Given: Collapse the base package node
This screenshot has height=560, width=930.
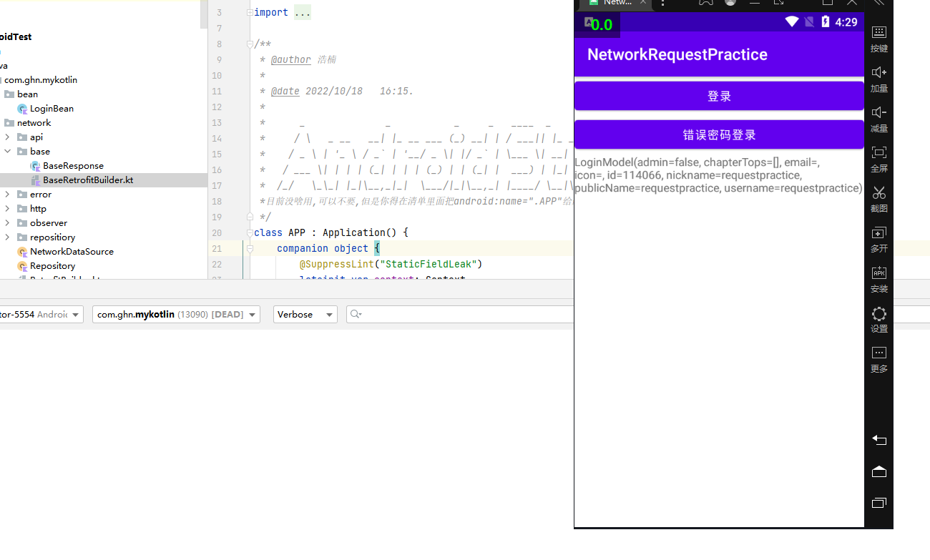Looking at the screenshot, I should [7, 152].
